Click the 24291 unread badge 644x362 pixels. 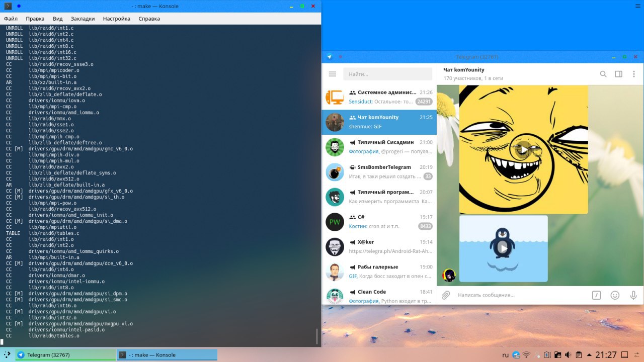pyautogui.click(x=424, y=102)
